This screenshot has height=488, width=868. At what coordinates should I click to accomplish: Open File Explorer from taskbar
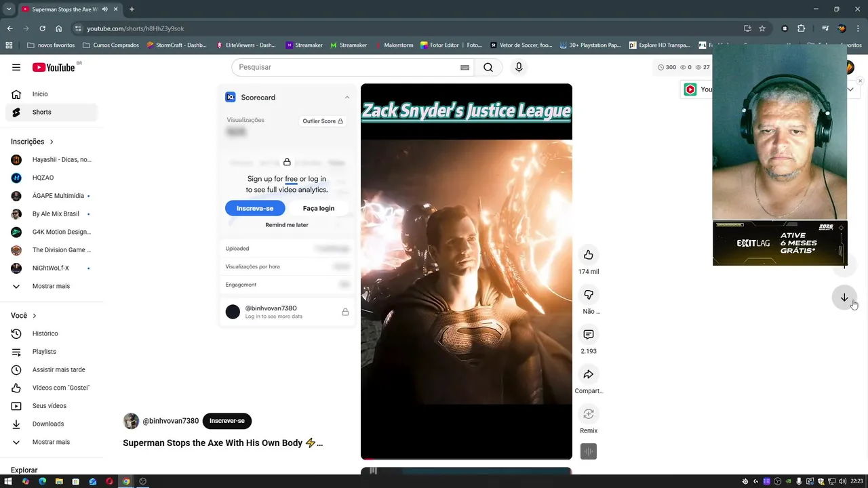tap(59, 481)
